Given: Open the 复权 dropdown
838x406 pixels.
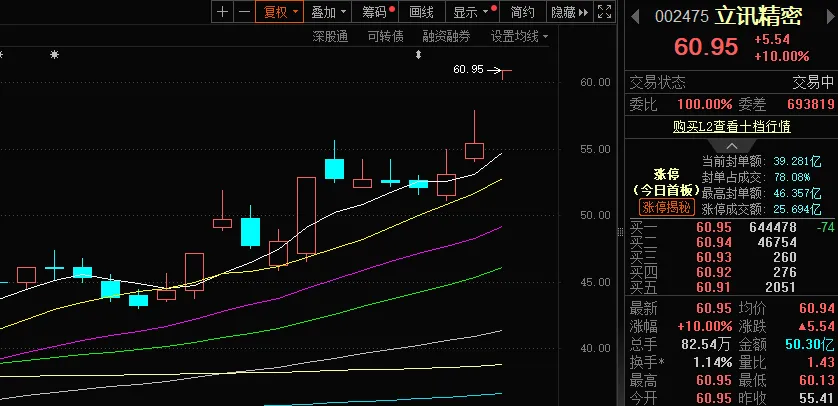Looking at the screenshot, I should click(x=280, y=12).
